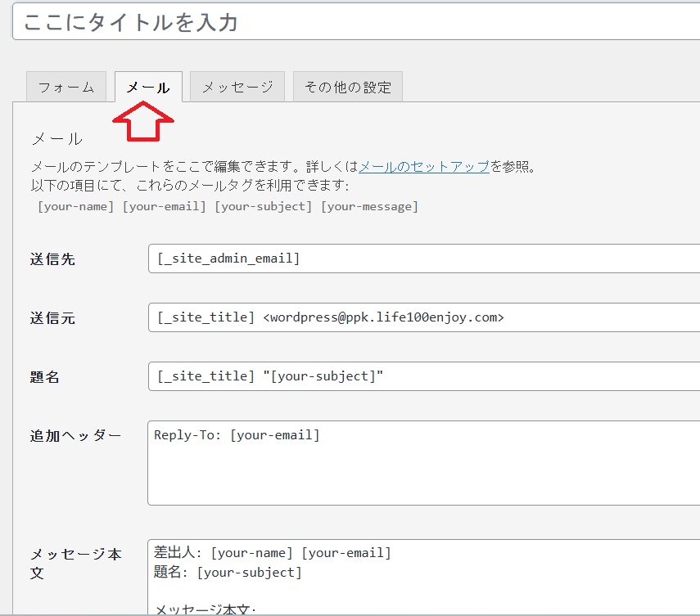Focus the 送信先 input field
The height and width of the screenshot is (616, 700).
click(x=424, y=259)
